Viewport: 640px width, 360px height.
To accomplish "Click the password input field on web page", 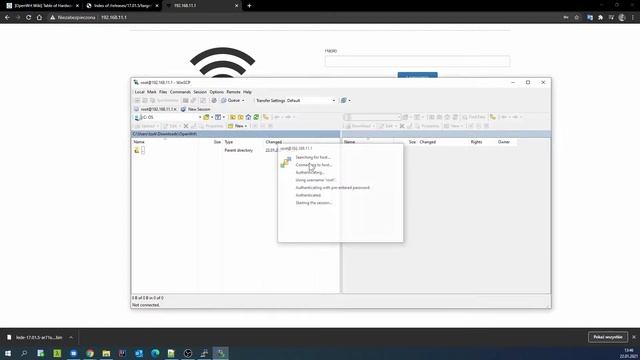I will coord(417,61).
